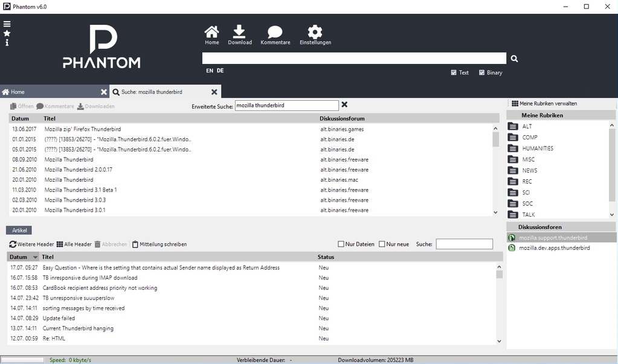Viewport: 618px width, 364px height.
Task: Switch to the Home tab
Action: [18, 92]
